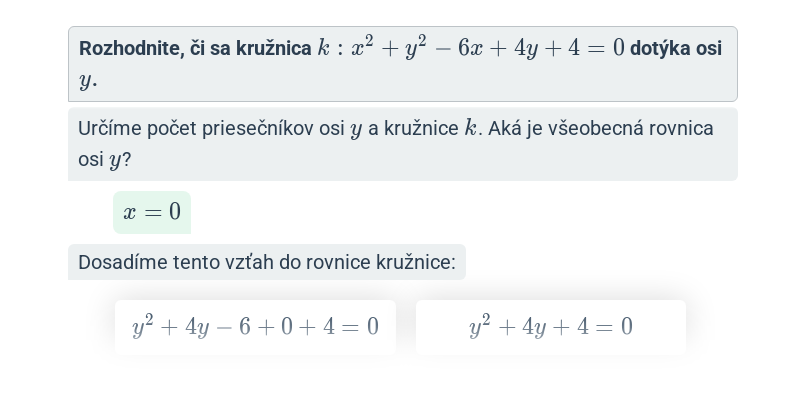Screen dimensions: 800x400
Task: Click the bold problem statement box
Action: pos(403,64)
